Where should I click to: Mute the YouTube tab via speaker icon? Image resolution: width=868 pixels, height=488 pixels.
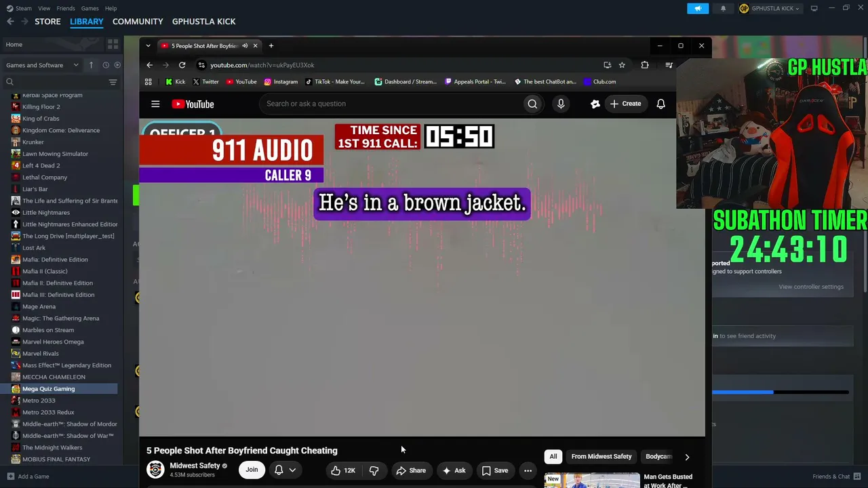tap(245, 46)
